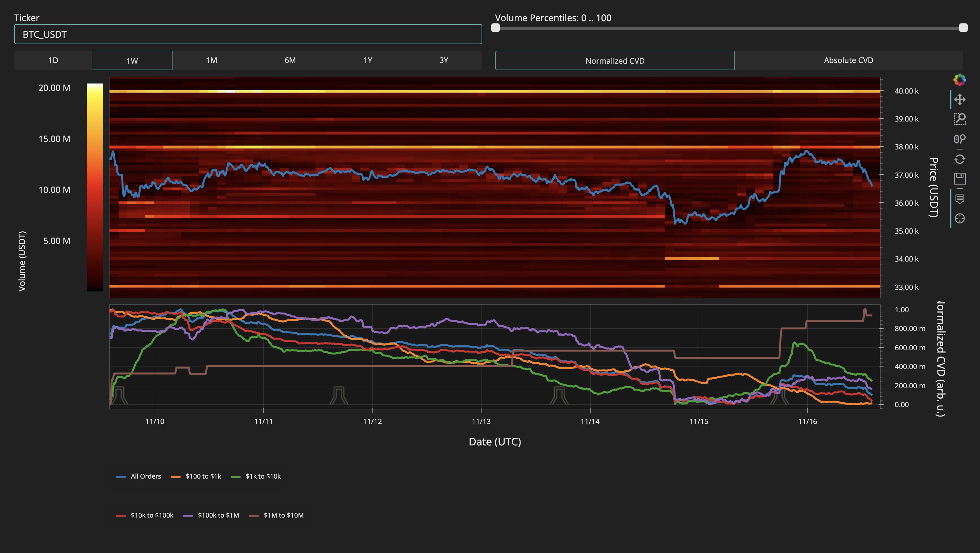Select the Wheel Zoom tool

960,139
